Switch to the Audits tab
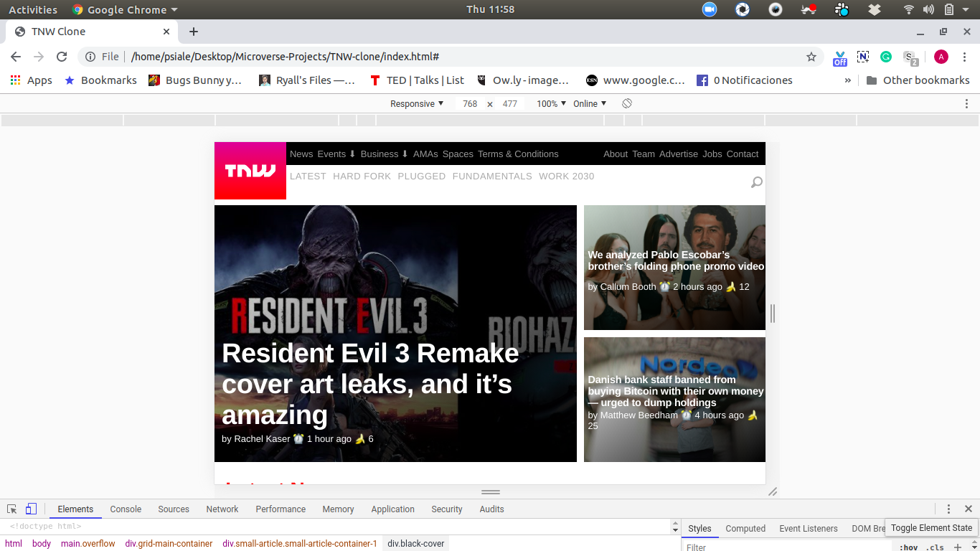Viewport: 980px width, 551px height. coord(491,509)
